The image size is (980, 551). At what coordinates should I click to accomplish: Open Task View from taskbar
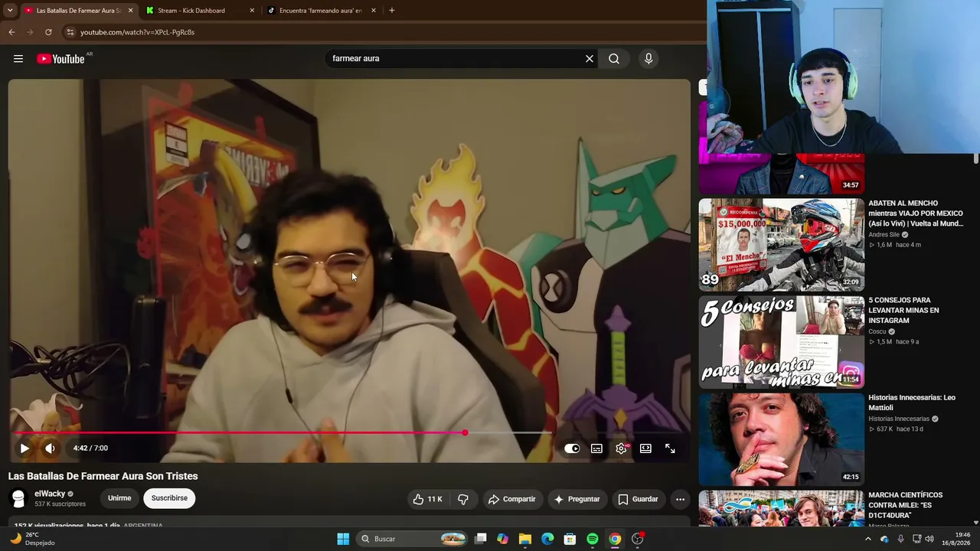pos(481,539)
